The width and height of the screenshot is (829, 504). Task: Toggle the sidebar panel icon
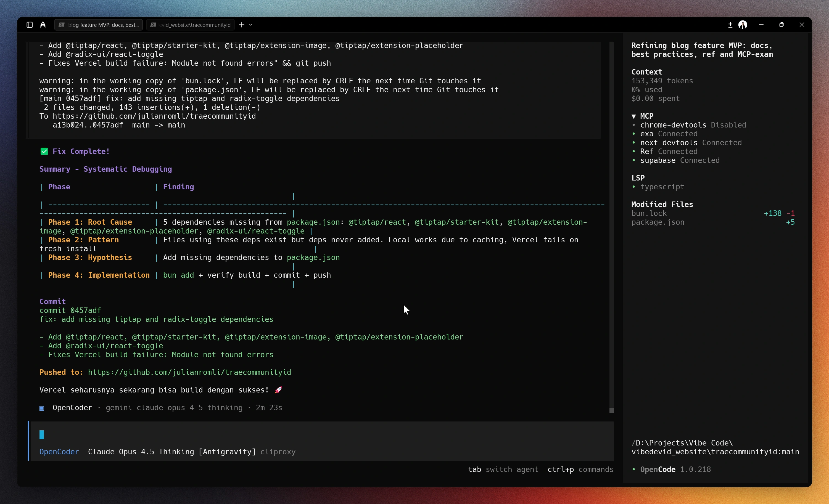tap(29, 25)
